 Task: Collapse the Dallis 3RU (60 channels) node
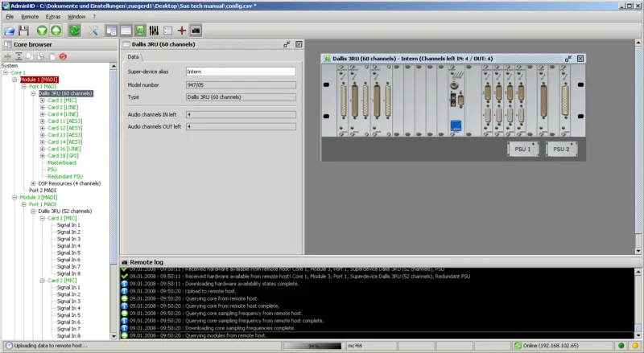(x=33, y=93)
